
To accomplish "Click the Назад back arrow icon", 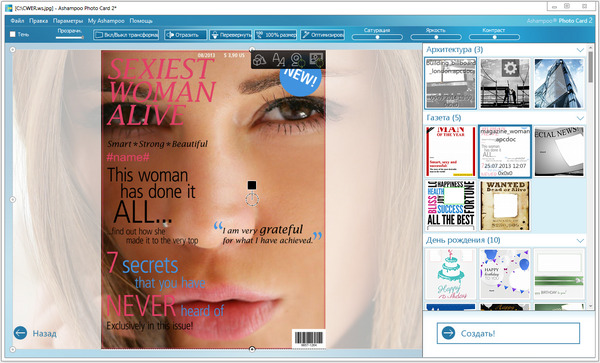I will tap(20, 333).
